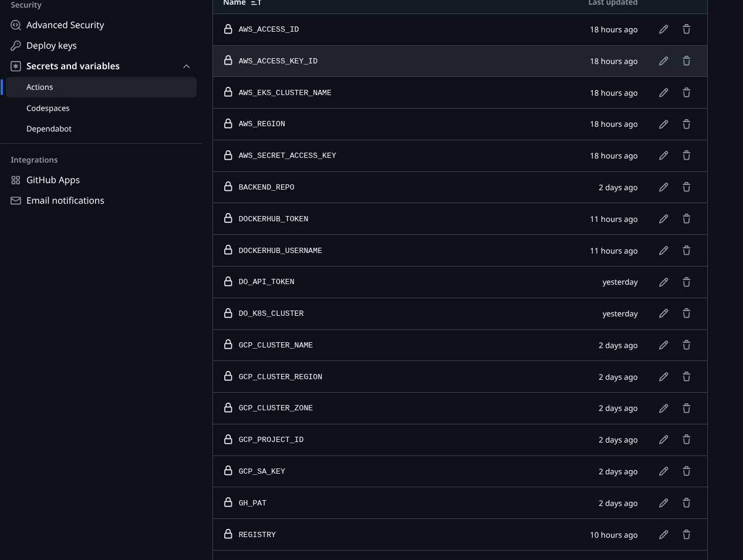Click the Deploy keys key icon
The image size is (743, 560).
(16, 45)
